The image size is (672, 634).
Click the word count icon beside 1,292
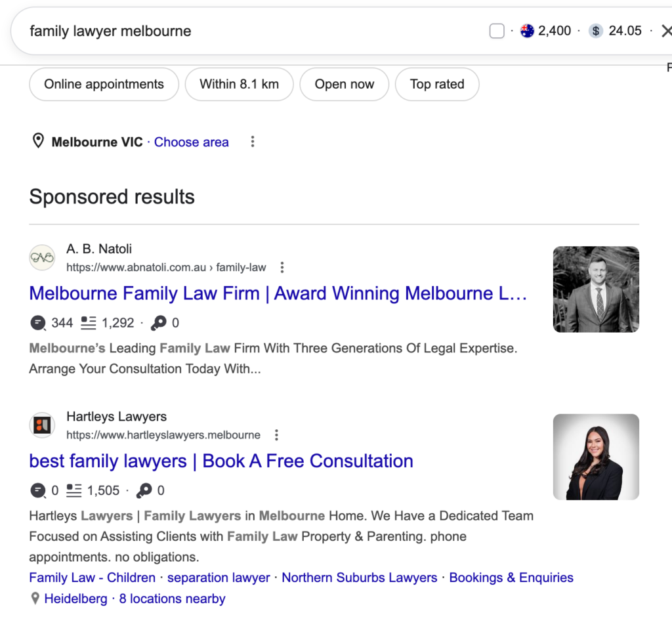click(89, 323)
